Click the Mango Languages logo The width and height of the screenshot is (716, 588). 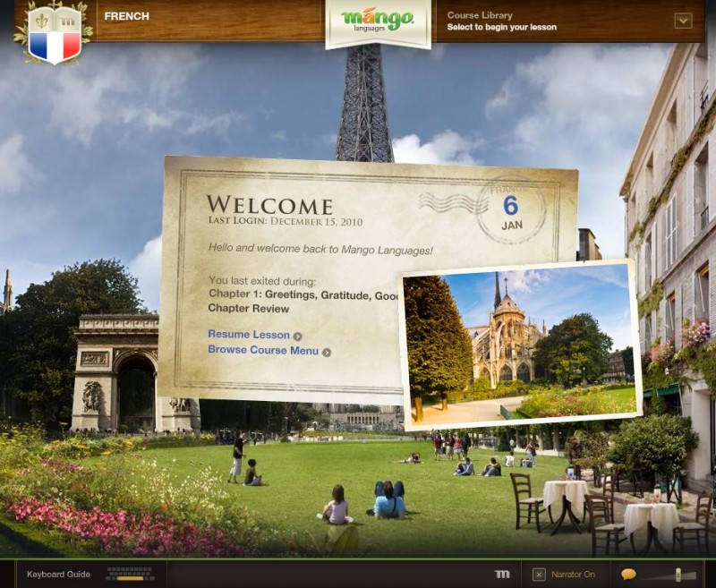click(x=378, y=21)
